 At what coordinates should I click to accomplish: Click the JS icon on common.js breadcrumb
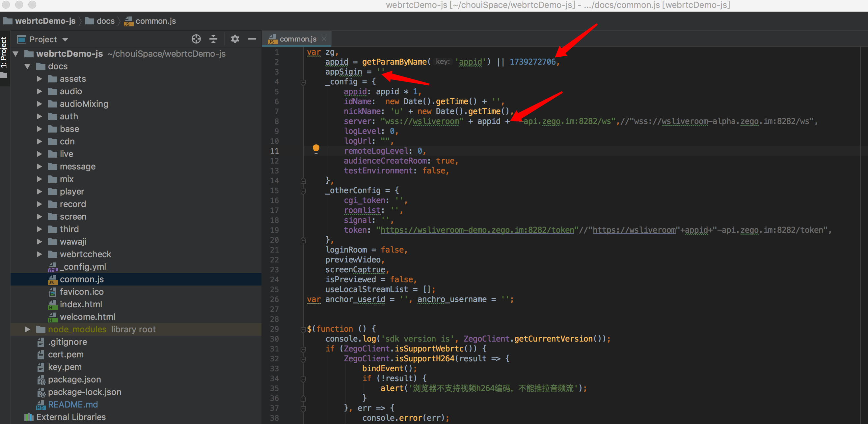tap(128, 21)
